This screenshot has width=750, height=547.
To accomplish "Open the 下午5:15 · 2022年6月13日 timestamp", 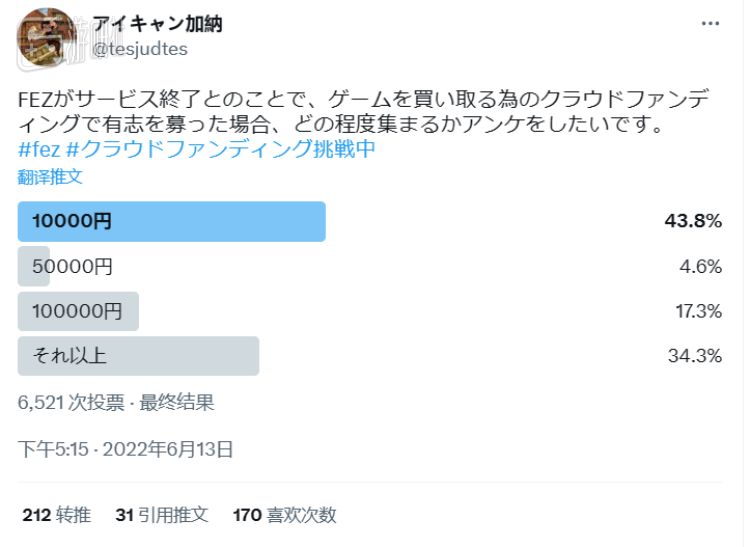I will point(126,450).
